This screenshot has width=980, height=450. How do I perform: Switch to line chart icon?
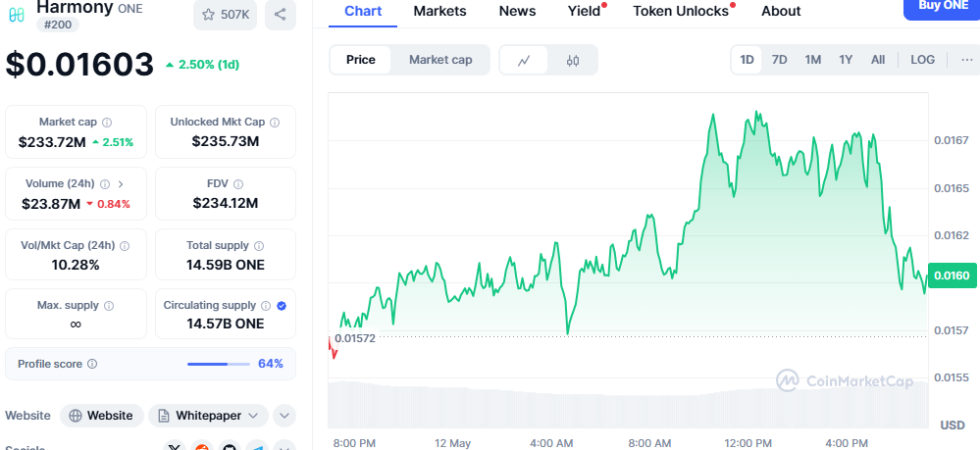[x=524, y=60]
